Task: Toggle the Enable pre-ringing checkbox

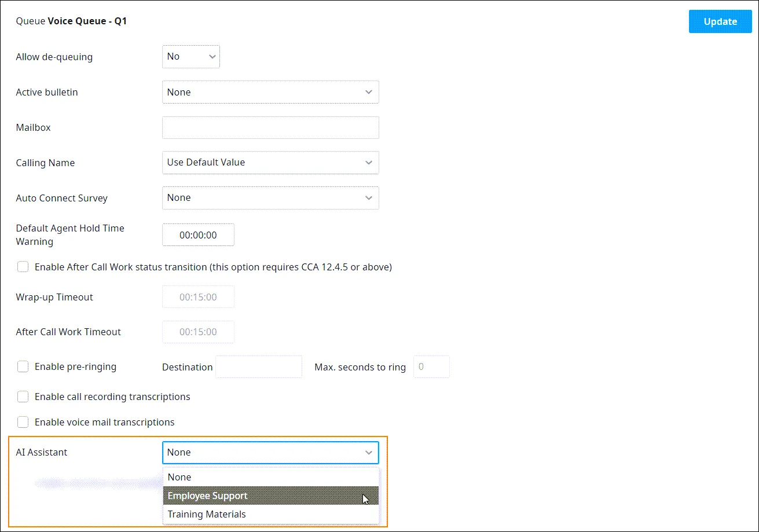Action: click(x=23, y=366)
